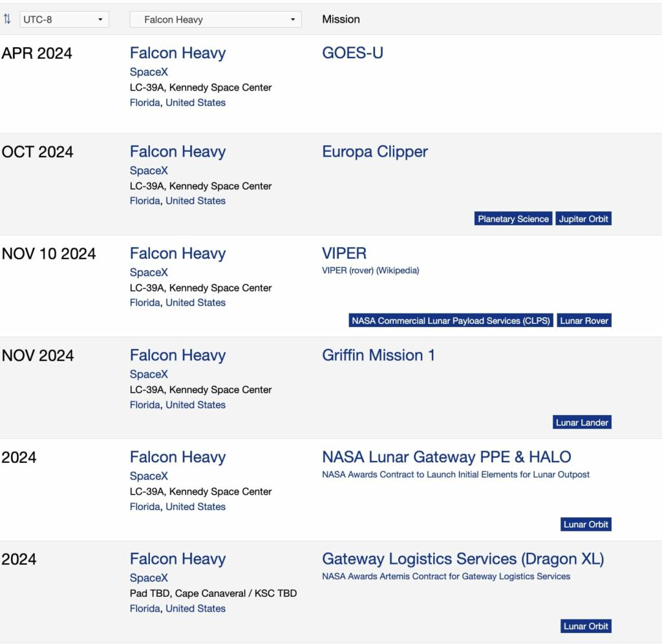Open Falcon Heavy link in the OCT 2024 row
662x644 pixels.
tap(177, 152)
